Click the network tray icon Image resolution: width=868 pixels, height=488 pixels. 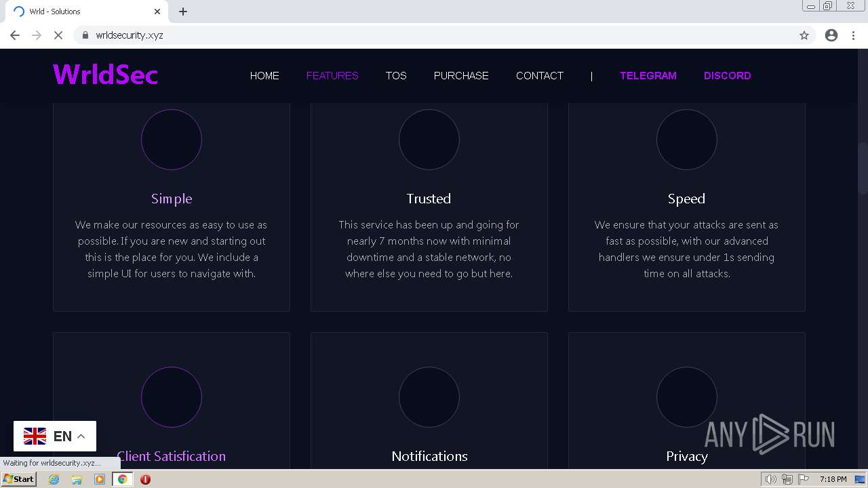787,479
